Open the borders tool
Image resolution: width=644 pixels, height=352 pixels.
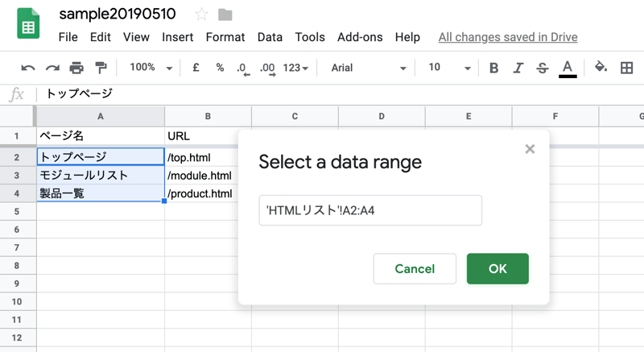click(626, 68)
